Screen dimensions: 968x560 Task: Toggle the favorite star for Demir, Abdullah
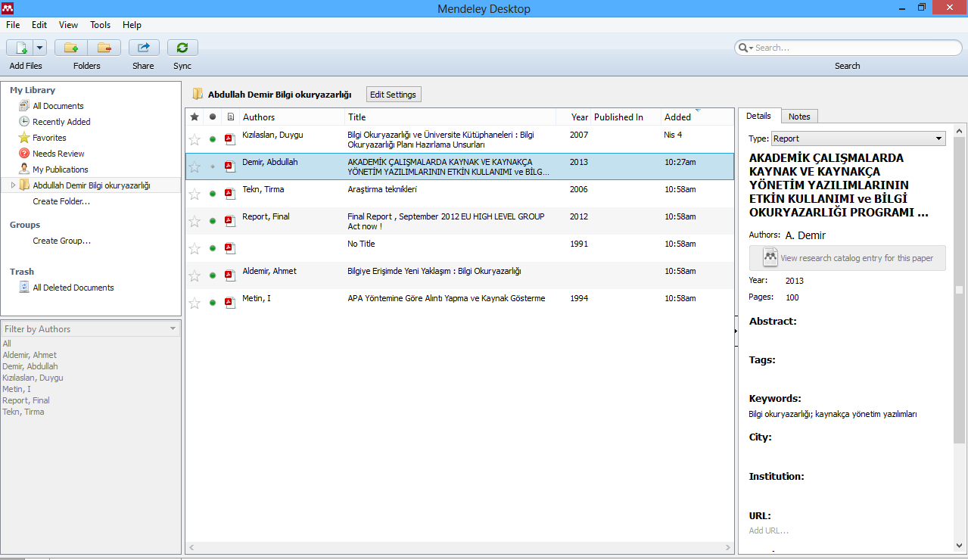pos(195,166)
